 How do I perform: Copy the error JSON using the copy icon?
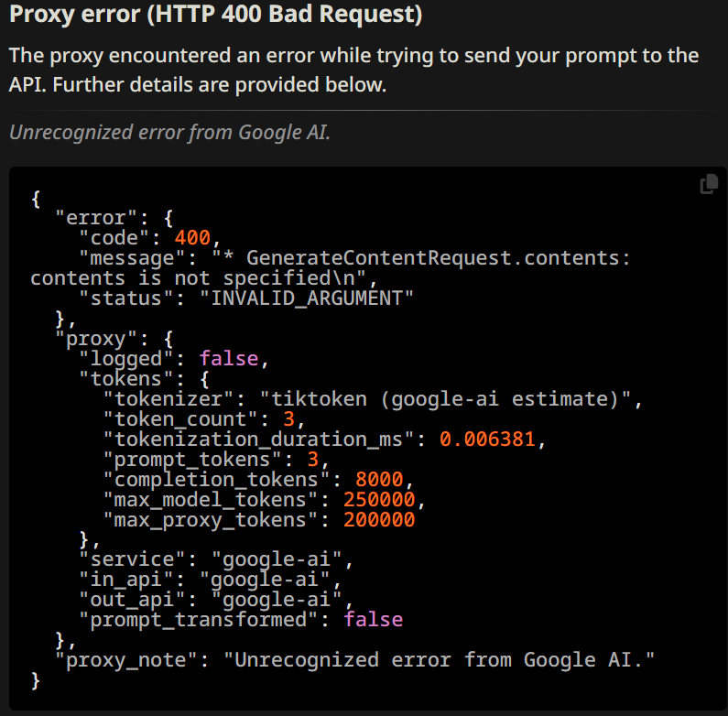pyautogui.click(x=708, y=184)
